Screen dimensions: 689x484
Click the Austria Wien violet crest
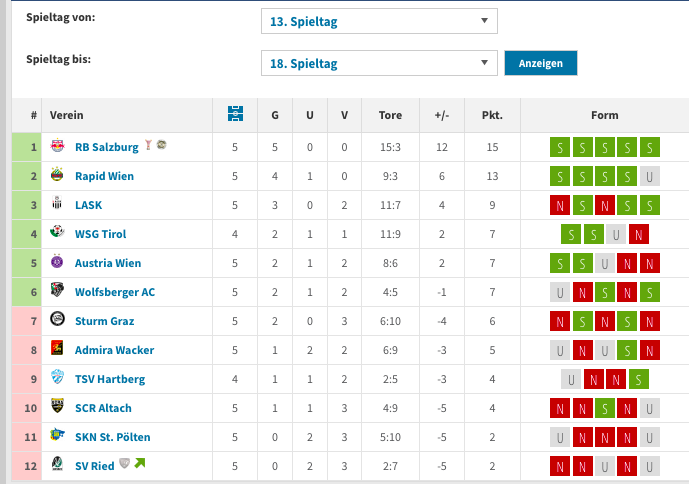[x=57, y=261]
